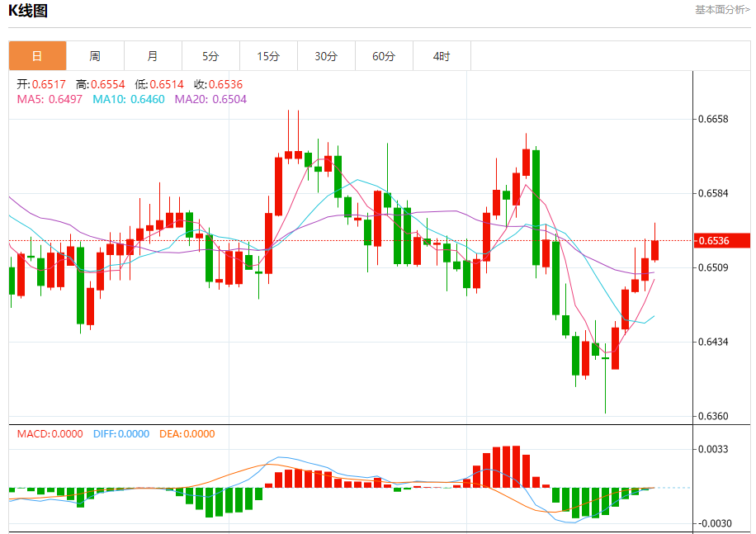Click the DEA:0.0000 label
Image resolution: width=756 pixels, height=534 pixels.
coord(187,434)
